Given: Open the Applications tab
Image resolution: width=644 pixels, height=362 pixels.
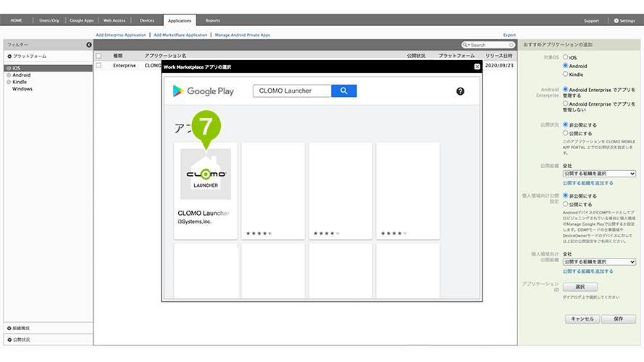Looking at the screenshot, I should point(180,20).
